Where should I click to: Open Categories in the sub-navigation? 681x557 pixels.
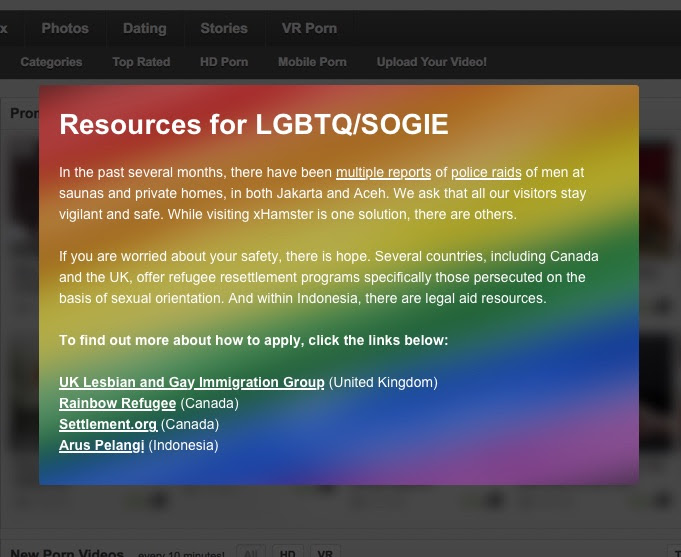(x=51, y=62)
